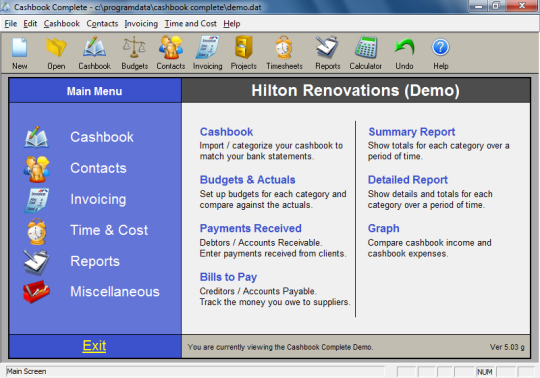Select Miscellaneous in the Main Menu sidebar
Viewport: 540px width, 378px height.
[x=115, y=292]
